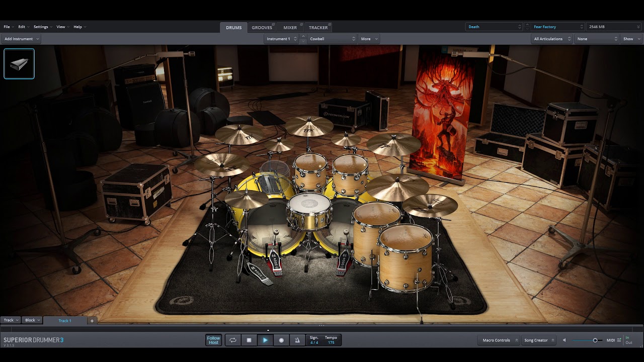Click the top center crash cymbal
Screen dimensions: 644x362
tap(309, 126)
